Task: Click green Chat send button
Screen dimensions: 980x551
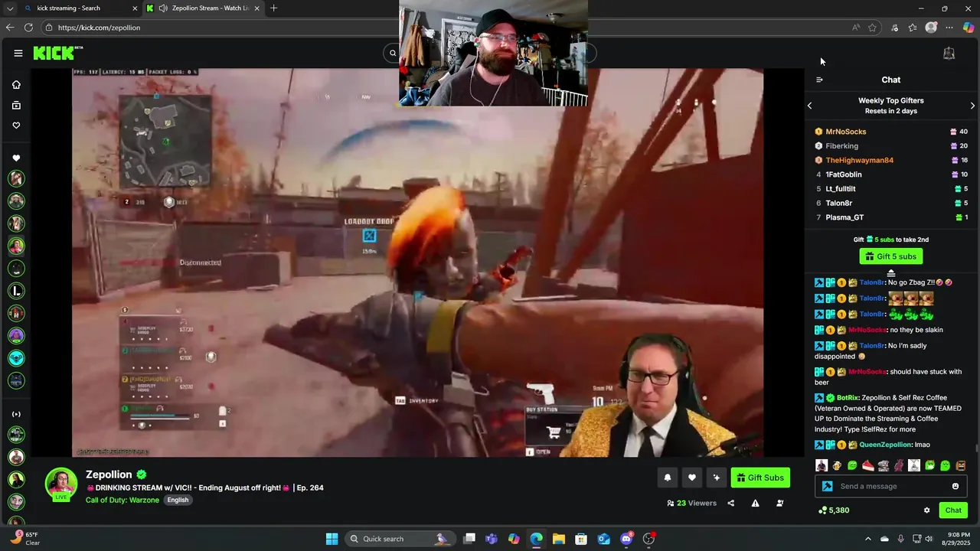Action: pos(953,510)
